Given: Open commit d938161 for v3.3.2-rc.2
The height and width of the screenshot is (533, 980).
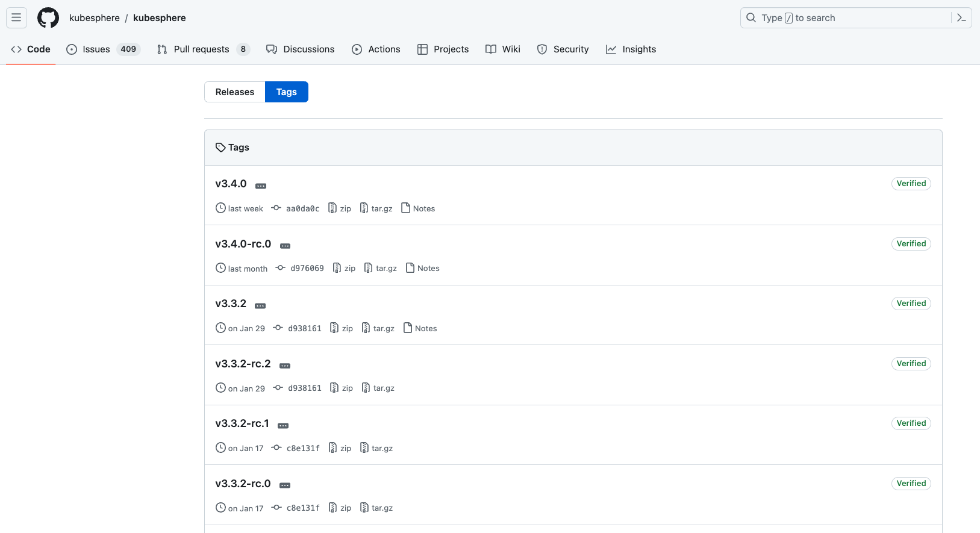Looking at the screenshot, I should (x=298, y=388).
